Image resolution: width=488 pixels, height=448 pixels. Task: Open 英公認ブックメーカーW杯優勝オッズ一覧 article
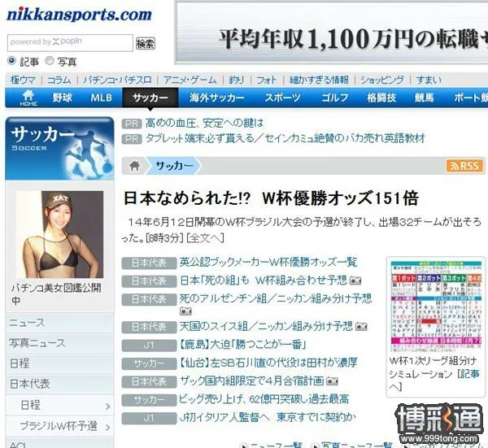click(268, 263)
